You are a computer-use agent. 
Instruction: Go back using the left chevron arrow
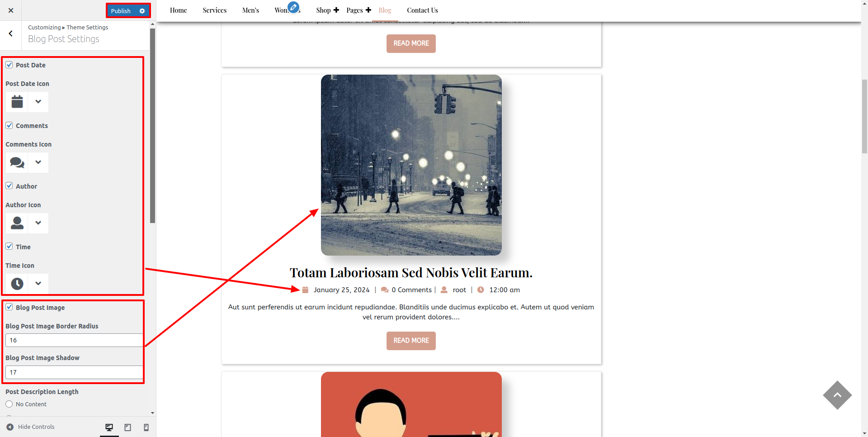tap(11, 34)
